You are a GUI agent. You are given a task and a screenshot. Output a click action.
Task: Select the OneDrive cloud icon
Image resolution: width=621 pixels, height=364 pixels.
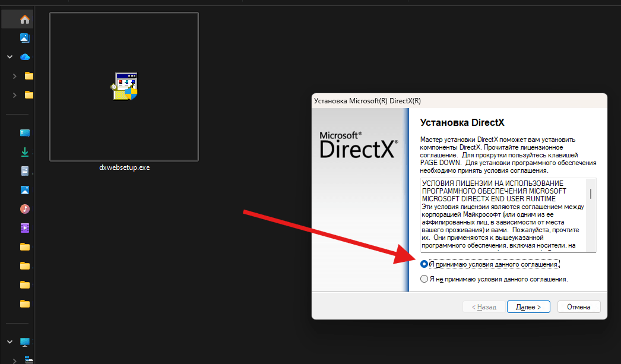tap(25, 57)
